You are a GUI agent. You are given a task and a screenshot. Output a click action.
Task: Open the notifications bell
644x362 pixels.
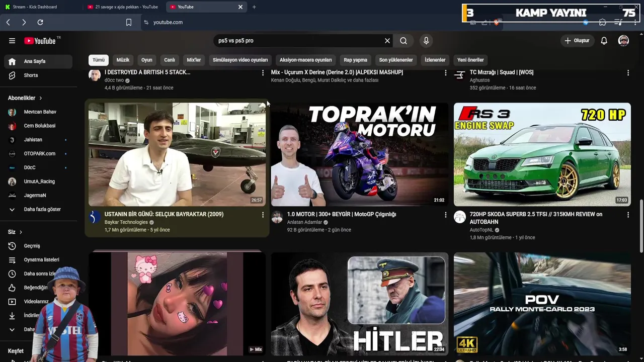604,41
